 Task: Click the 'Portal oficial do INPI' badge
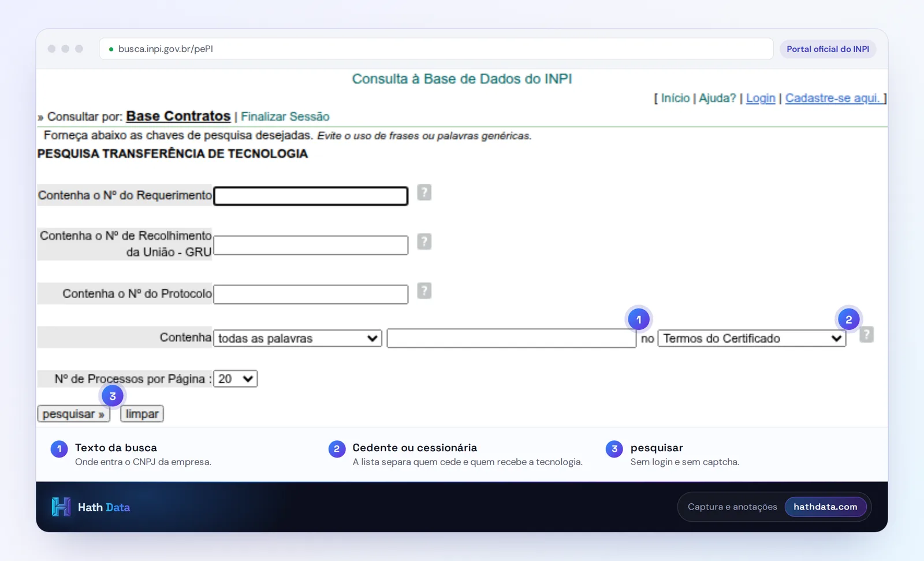pos(828,49)
